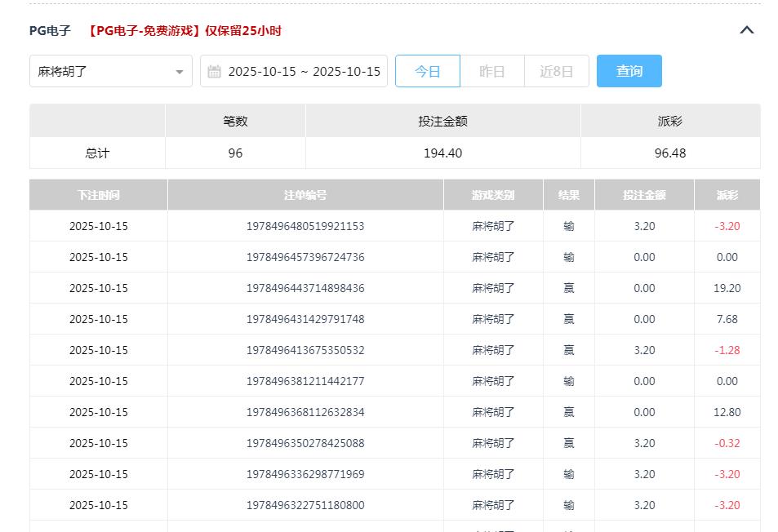
Task: Switch to the 近8日 tab
Action: (x=556, y=71)
